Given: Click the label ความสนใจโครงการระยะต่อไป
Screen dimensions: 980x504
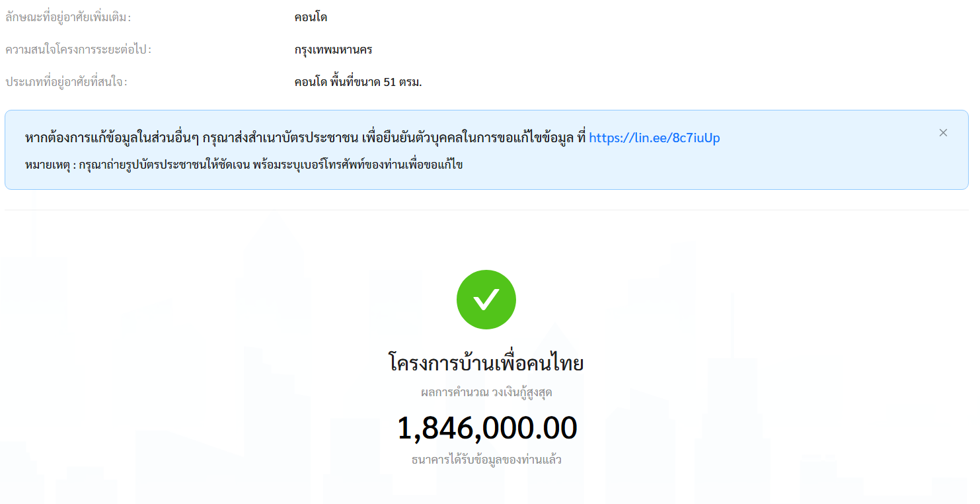Looking at the screenshot, I should click(78, 50).
